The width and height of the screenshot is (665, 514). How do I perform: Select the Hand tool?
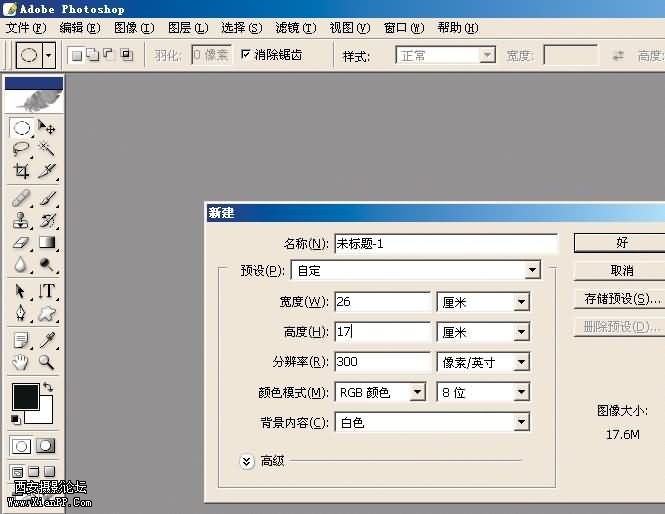(x=21, y=362)
